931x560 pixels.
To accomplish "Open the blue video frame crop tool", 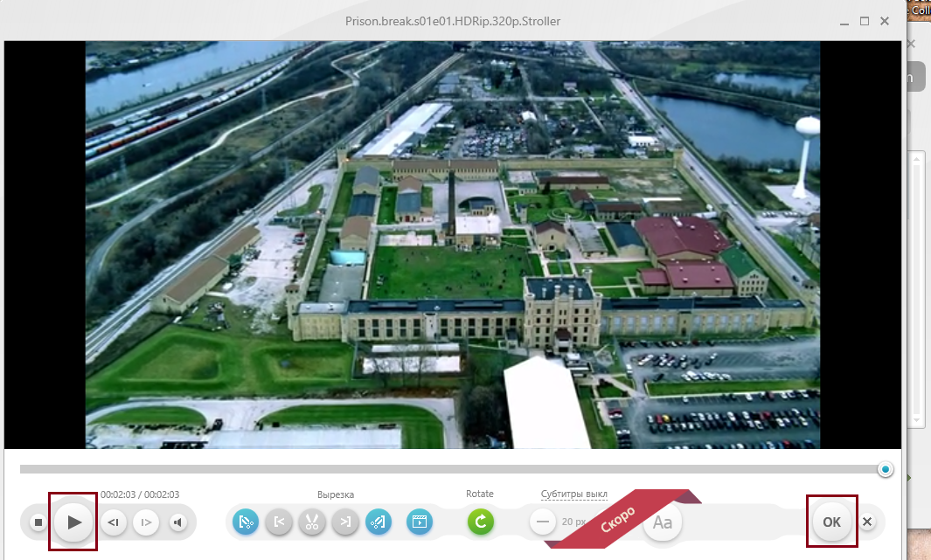I will pos(420,522).
